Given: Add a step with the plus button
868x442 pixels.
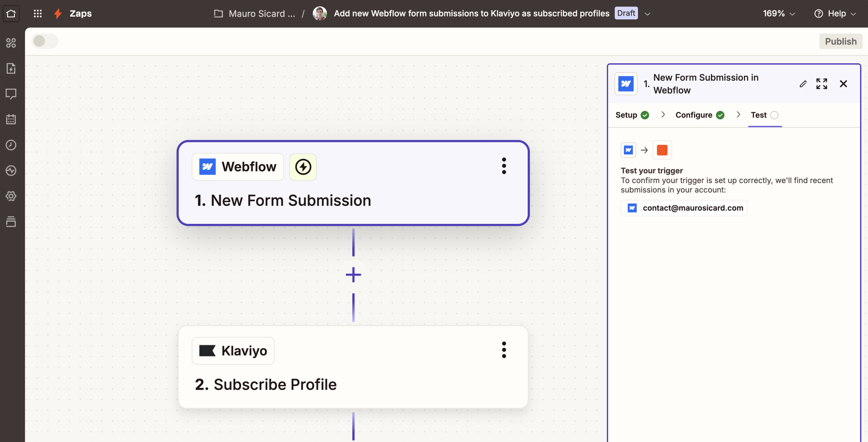Looking at the screenshot, I should coord(353,275).
